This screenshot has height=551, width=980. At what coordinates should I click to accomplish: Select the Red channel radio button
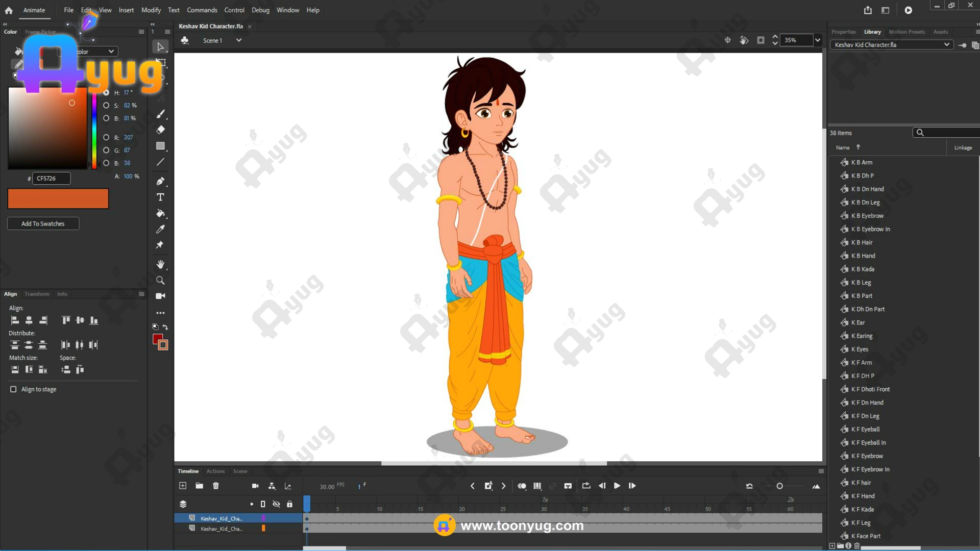pyautogui.click(x=106, y=137)
